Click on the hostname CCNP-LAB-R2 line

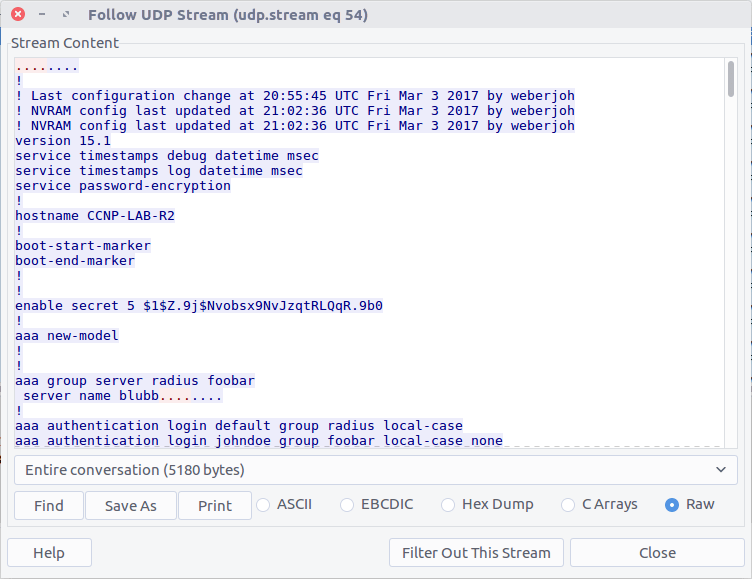[x=88, y=215]
